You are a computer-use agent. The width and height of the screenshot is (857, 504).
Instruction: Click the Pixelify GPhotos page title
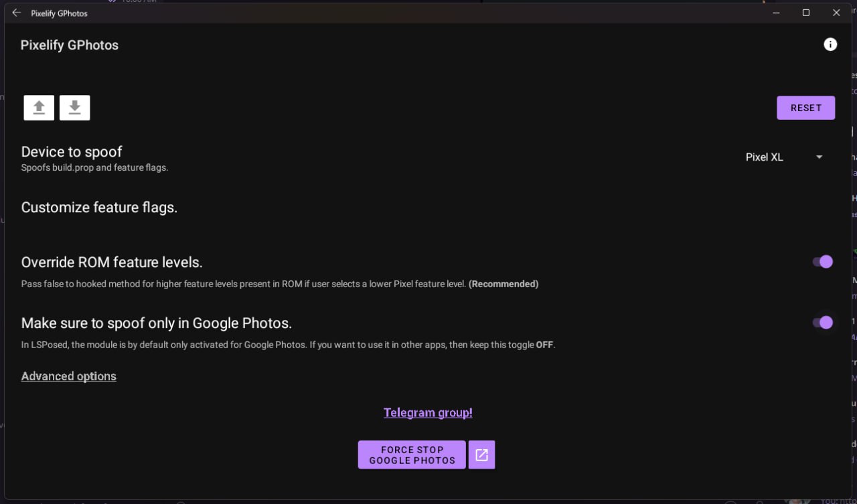70,46
